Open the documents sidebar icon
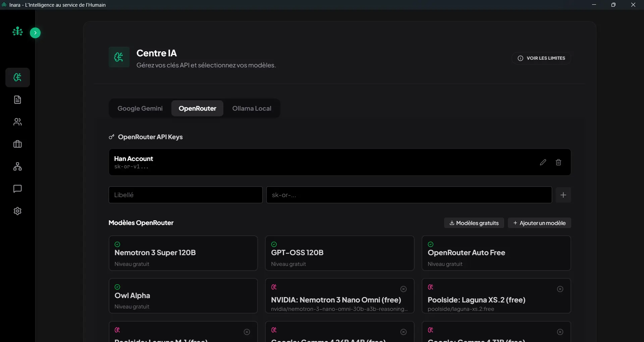Viewport: 644px width, 342px height. tap(17, 100)
